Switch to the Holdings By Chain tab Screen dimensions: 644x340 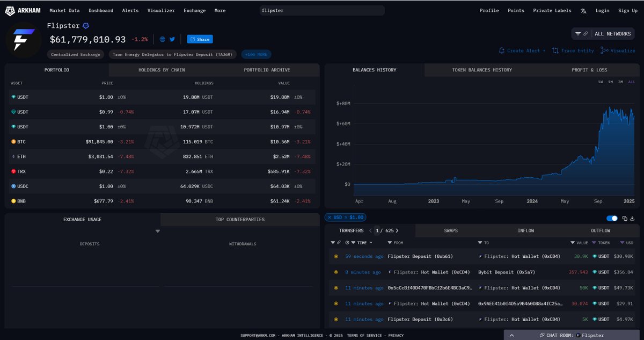point(161,70)
